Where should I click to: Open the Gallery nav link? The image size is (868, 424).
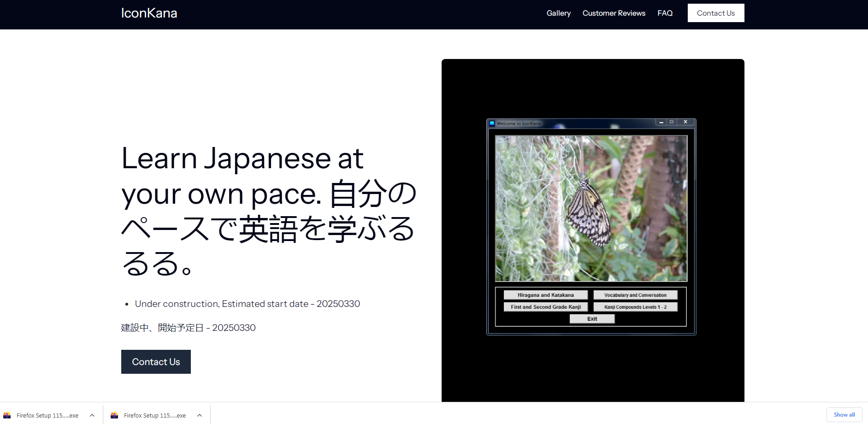558,13
